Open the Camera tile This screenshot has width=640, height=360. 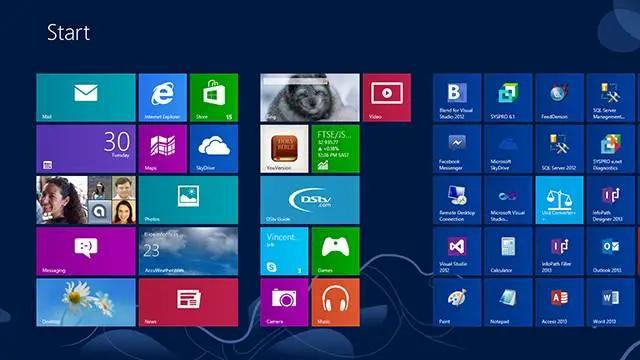(x=284, y=302)
